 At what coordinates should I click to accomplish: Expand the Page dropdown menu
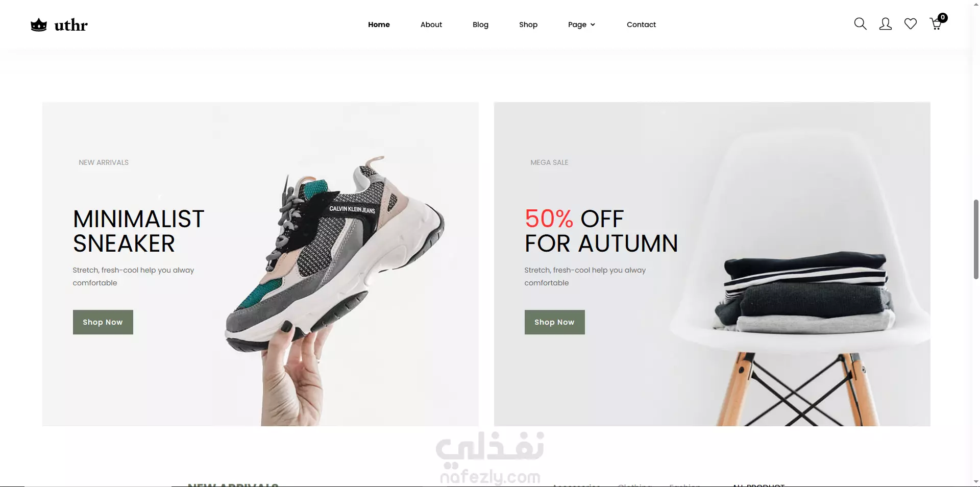581,25
